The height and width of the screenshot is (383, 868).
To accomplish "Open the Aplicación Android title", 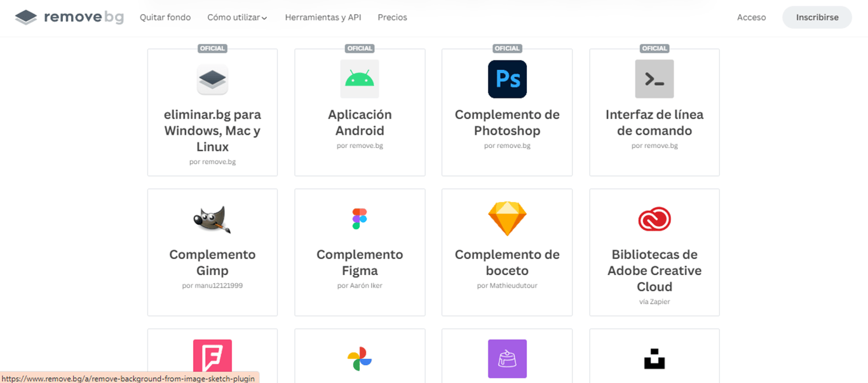I will point(360,123).
